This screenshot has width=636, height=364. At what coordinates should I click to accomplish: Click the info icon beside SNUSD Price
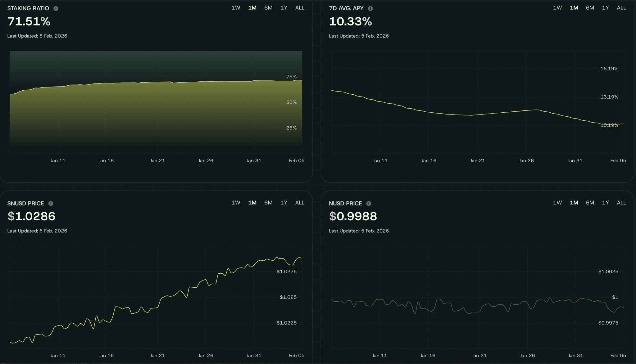tap(51, 203)
